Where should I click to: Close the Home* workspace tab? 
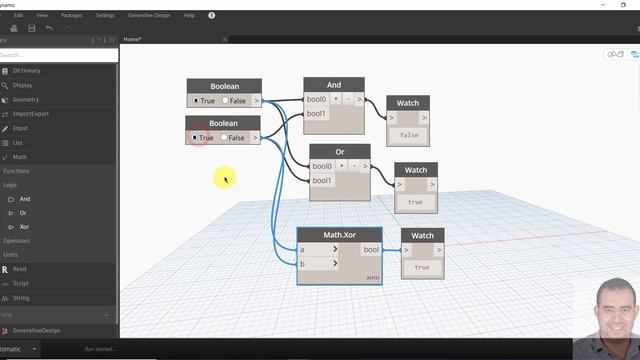[224, 39]
